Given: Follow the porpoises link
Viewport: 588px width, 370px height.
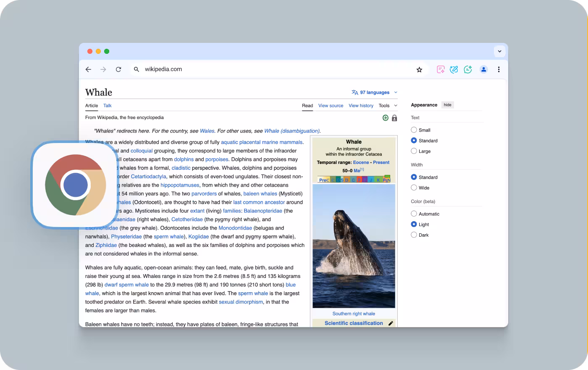Looking at the screenshot, I should tap(217, 159).
